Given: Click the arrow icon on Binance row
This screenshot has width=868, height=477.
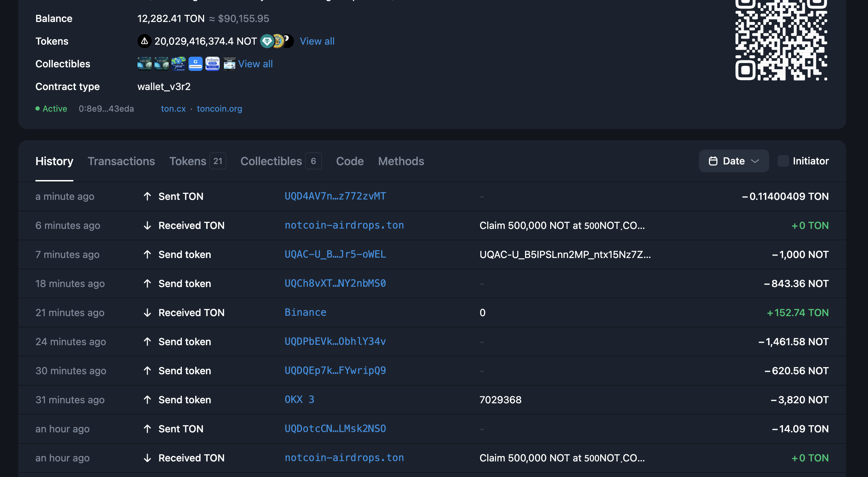Looking at the screenshot, I should pos(147,313).
